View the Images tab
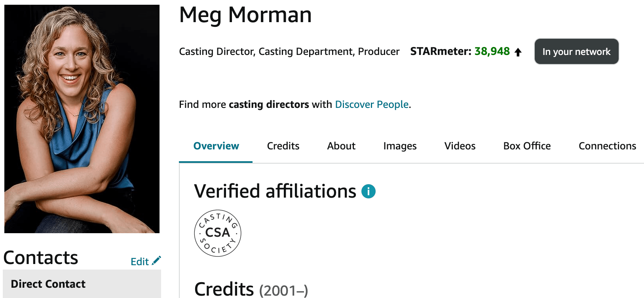644x298 pixels. point(400,146)
